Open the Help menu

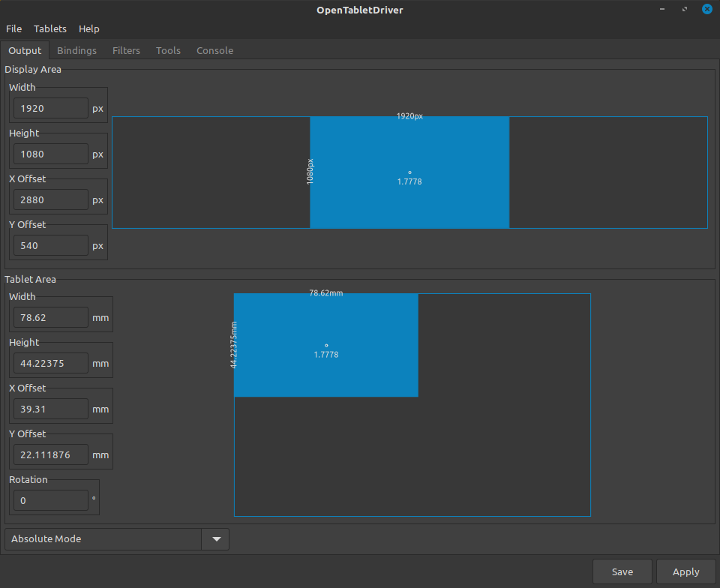coord(89,29)
